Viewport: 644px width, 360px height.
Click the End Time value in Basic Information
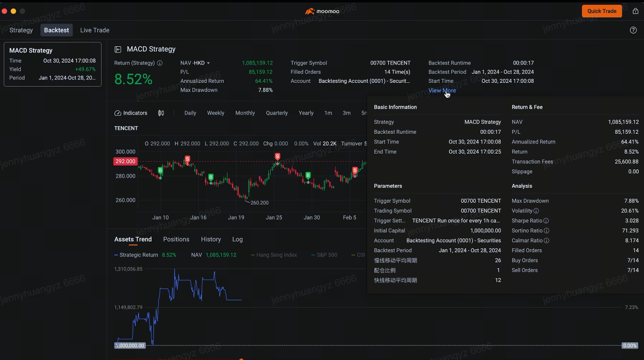point(475,152)
